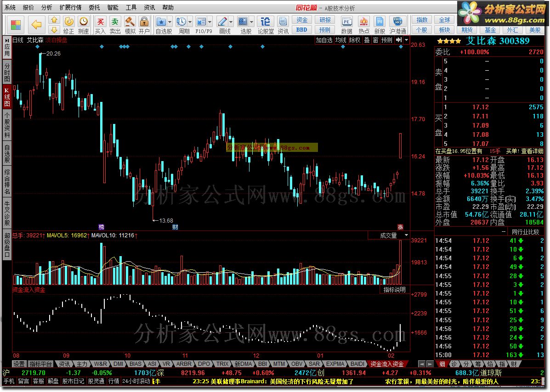Click the 资金 toolbar button
This screenshot has width=550, height=392.
point(302,20)
